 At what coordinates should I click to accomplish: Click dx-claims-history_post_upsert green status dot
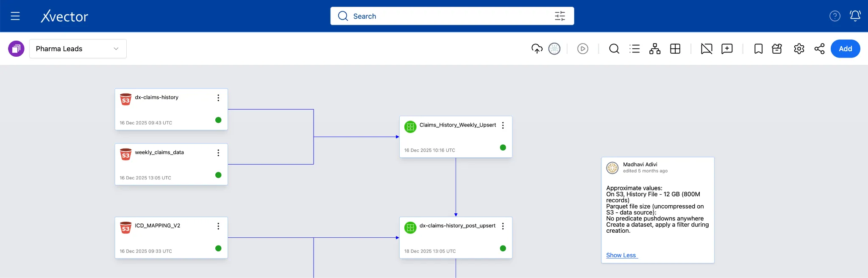pyautogui.click(x=503, y=248)
